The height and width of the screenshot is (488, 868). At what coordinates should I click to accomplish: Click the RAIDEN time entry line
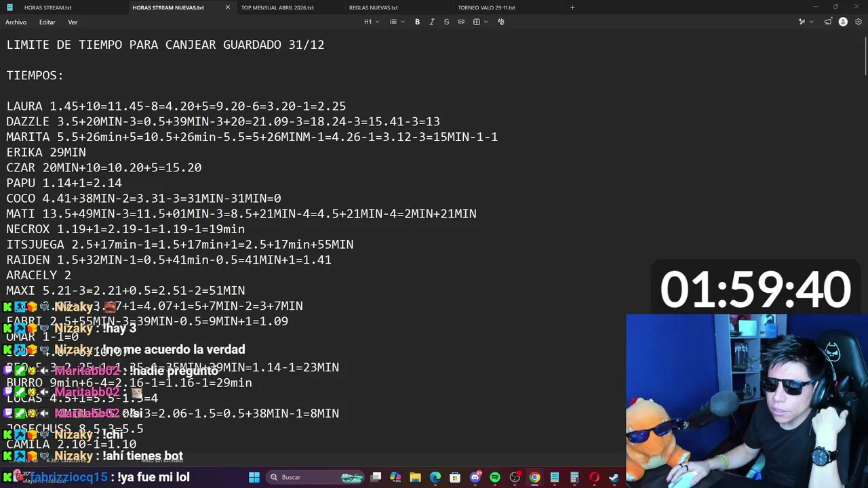pyautogui.click(x=169, y=260)
